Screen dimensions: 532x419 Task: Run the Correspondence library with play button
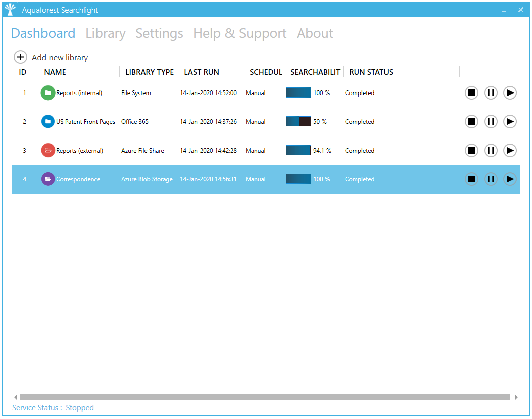click(510, 179)
